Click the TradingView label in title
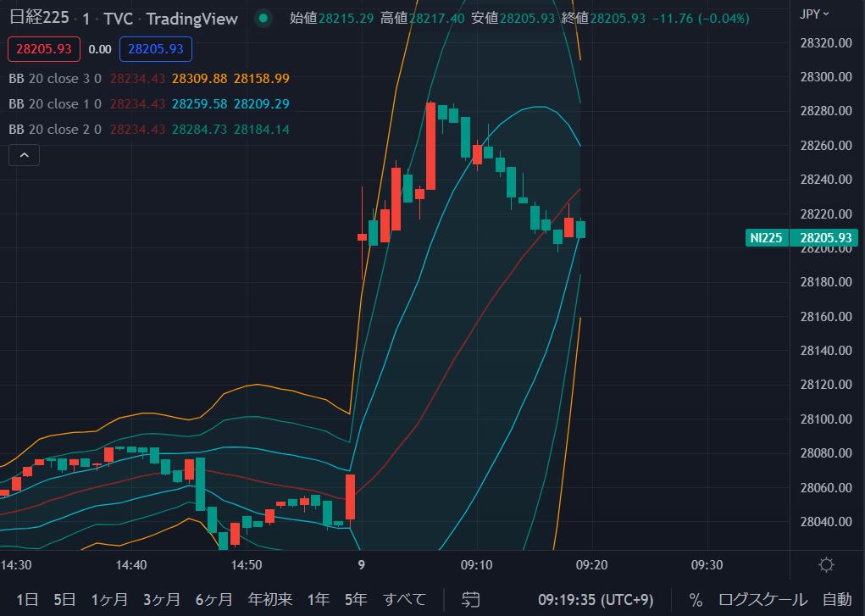This screenshot has width=865, height=616. (x=192, y=19)
